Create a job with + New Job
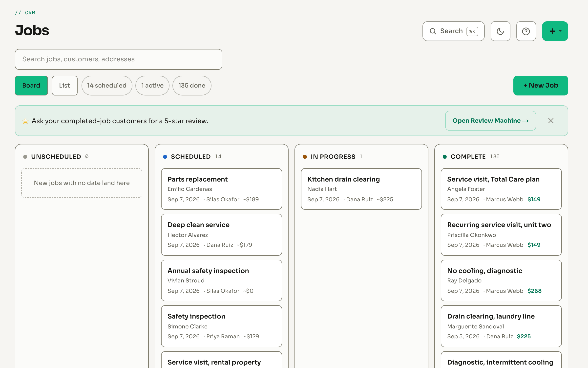The height and width of the screenshot is (368, 588). click(x=541, y=86)
